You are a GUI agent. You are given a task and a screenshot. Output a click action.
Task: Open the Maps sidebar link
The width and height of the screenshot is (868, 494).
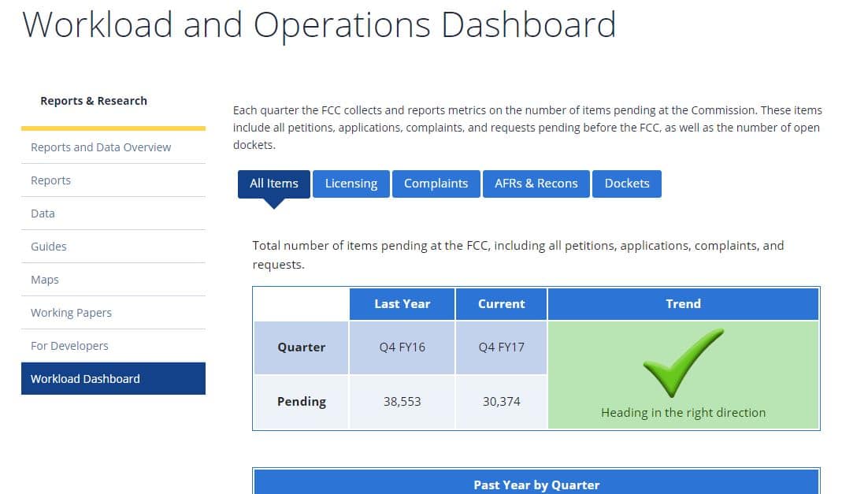[x=45, y=280]
